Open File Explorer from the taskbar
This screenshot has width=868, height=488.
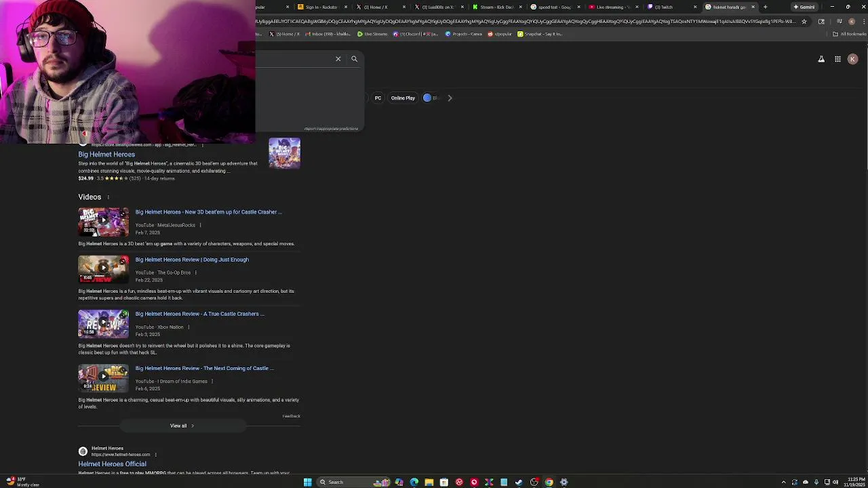coord(429,482)
